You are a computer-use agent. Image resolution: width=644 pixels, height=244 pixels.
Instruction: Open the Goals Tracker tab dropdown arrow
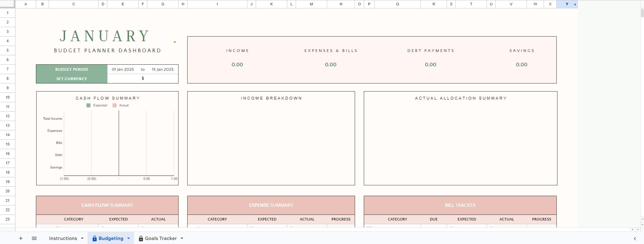coord(182,238)
